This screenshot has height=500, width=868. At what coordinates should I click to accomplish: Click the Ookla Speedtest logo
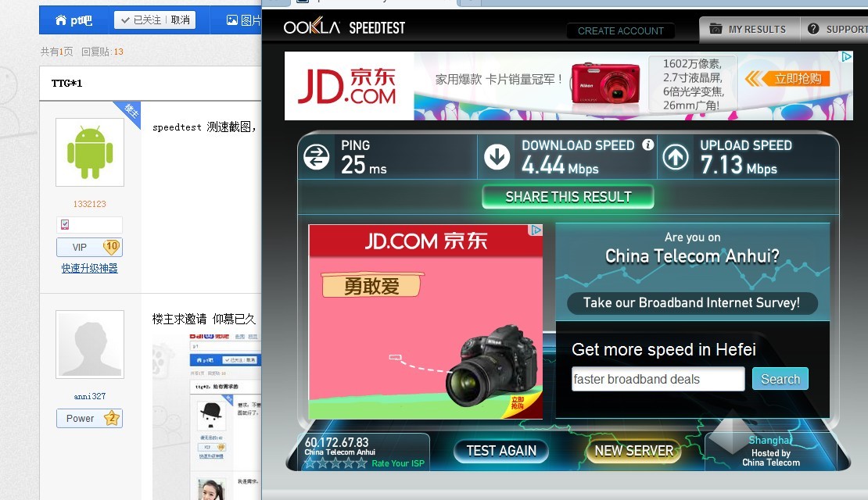[x=344, y=27]
